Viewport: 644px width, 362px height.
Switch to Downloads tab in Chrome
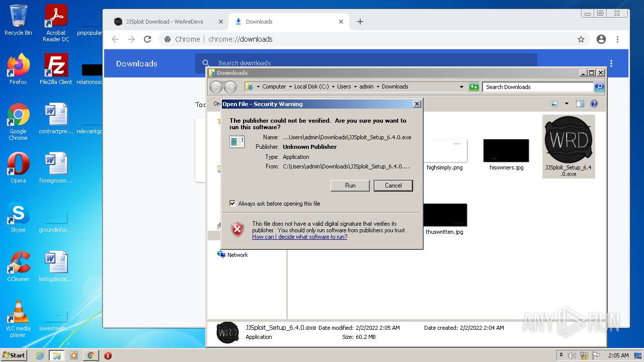(289, 22)
